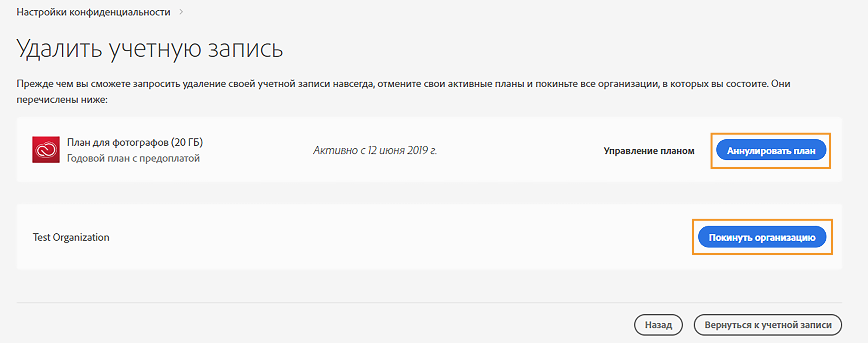Image resolution: width=868 pixels, height=343 pixels.
Task: Click the Активно с 12 июня 2019 г. date
Action: 375,150
